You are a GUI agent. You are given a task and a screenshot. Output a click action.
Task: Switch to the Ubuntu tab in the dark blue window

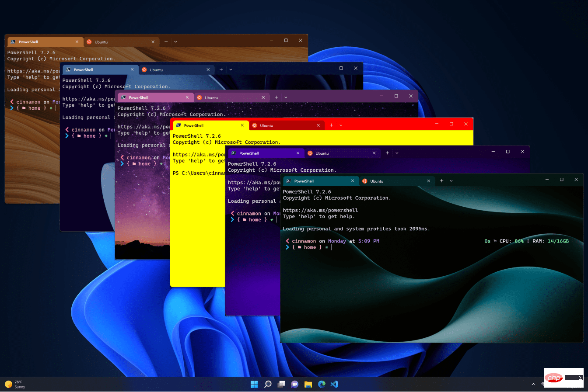[176, 69]
